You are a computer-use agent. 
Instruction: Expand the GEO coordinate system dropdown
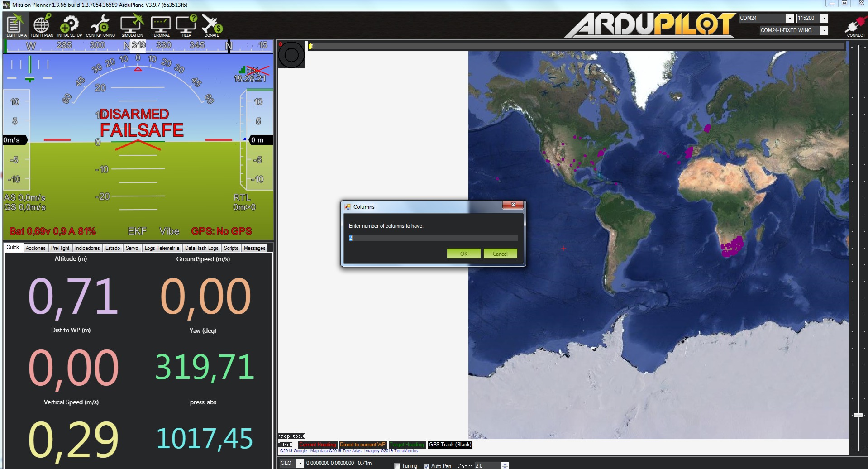[x=300, y=463]
